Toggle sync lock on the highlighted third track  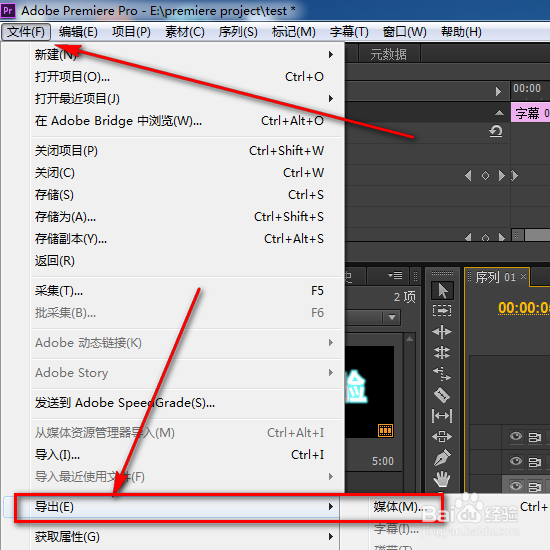535,487
